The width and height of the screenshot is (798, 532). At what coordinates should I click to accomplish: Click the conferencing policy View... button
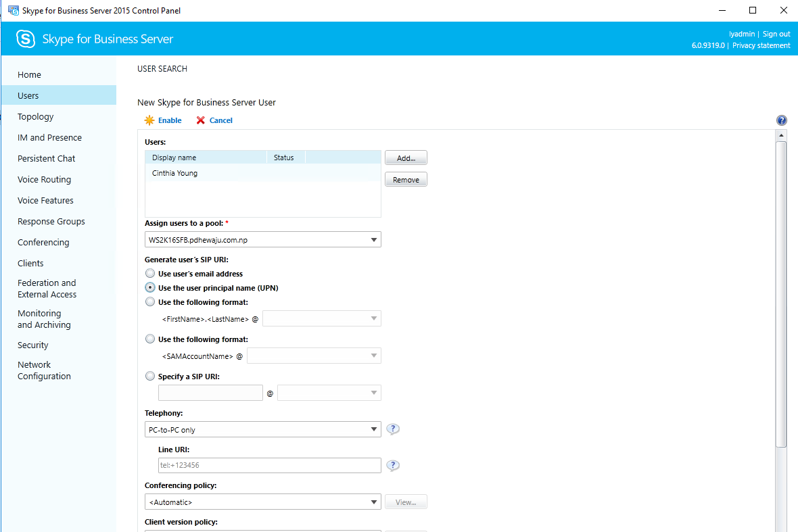click(x=406, y=502)
